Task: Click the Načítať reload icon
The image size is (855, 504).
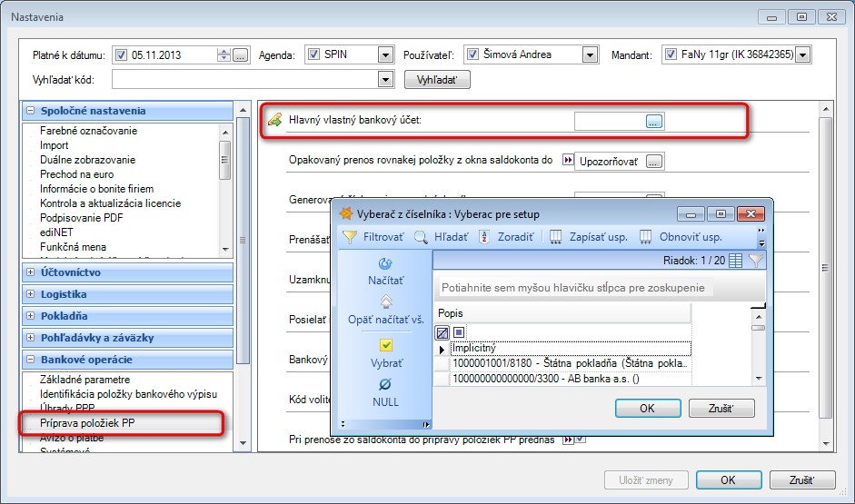Action: pyautogui.click(x=385, y=263)
